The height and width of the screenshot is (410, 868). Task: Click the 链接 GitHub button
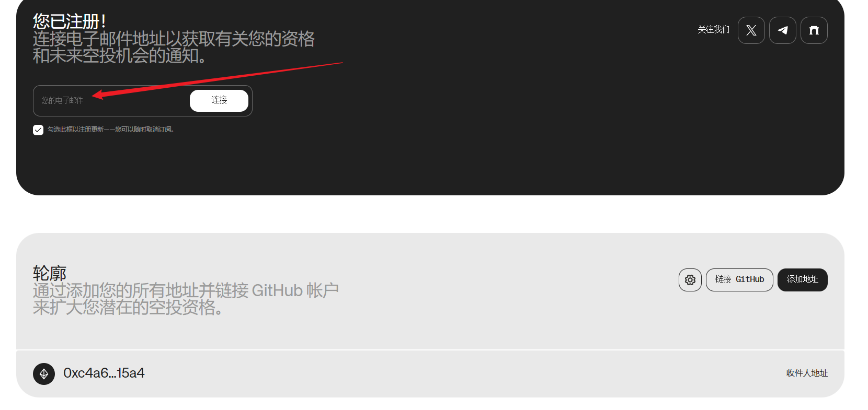tap(739, 280)
